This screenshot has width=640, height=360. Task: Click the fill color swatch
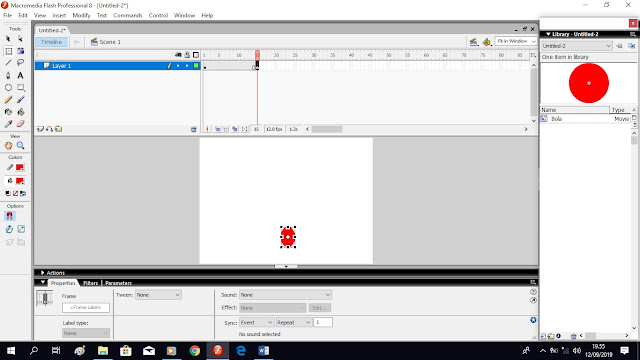[20, 181]
